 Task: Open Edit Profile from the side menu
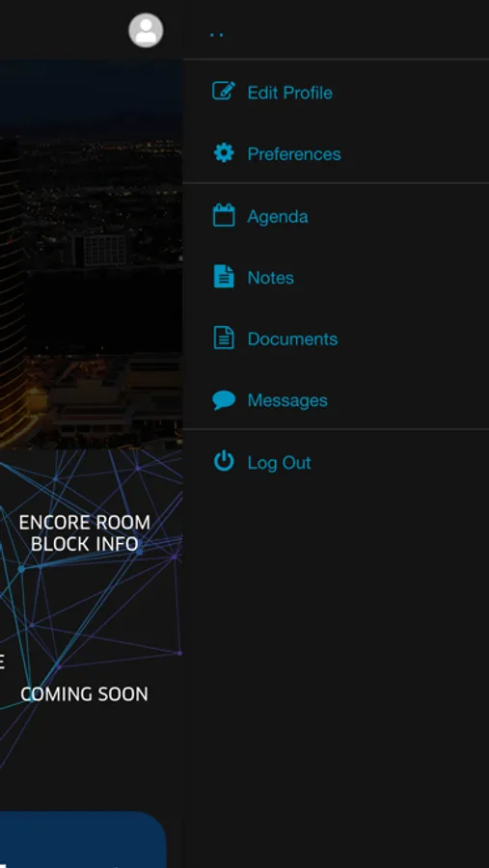(289, 93)
